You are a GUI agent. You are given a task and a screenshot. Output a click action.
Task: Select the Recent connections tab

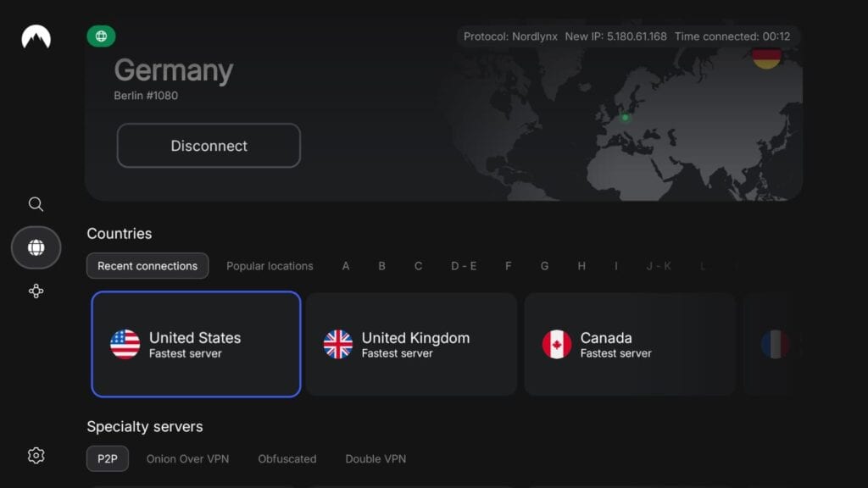pos(147,265)
